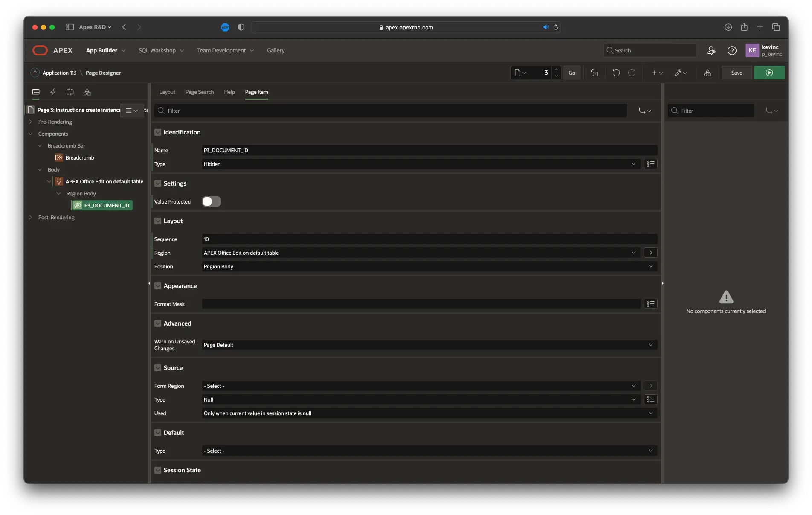The height and width of the screenshot is (515, 812).
Task: Click the Safari share icon
Action: click(744, 27)
